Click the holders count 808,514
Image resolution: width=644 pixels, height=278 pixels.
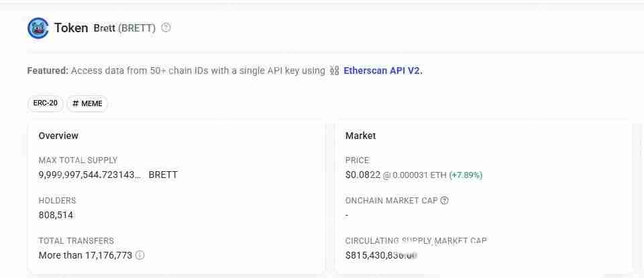pyautogui.click(x=56, y=215)
